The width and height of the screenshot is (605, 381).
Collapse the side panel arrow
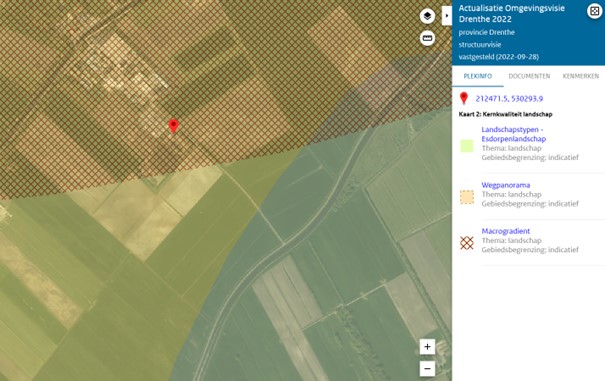pos(447,16)
